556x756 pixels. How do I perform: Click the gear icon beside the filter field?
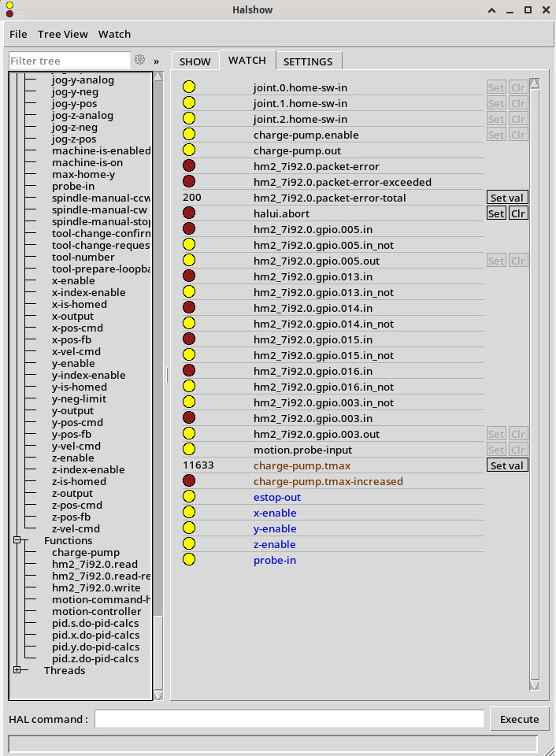tap(140, 61)
